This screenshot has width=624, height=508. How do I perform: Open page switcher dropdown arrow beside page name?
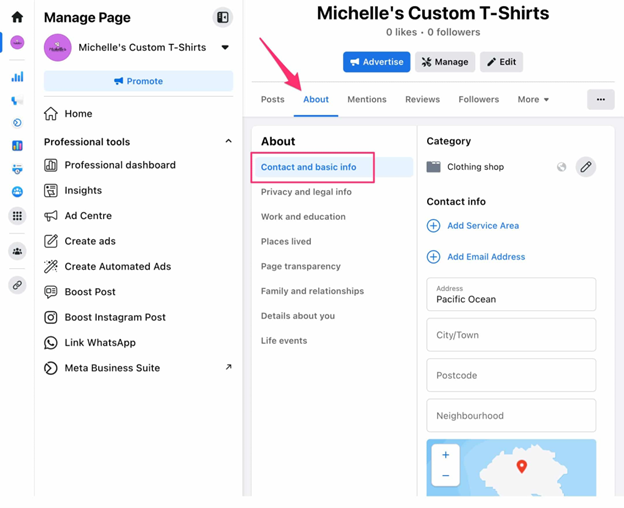click(225, 47)
